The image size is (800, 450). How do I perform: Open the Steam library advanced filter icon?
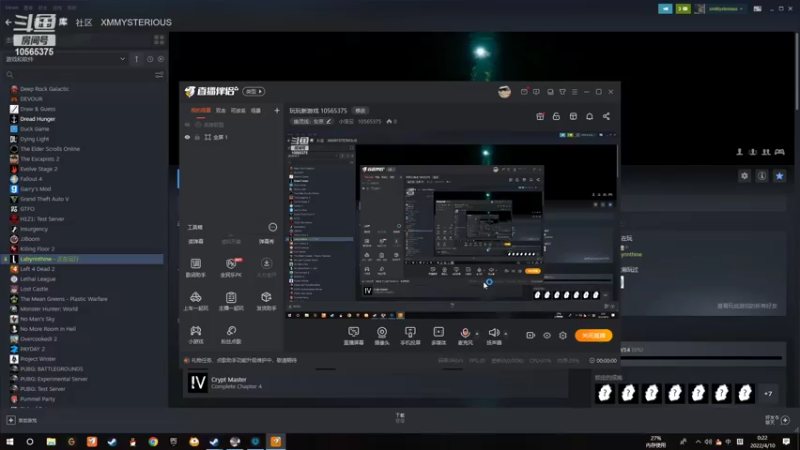(x=159, y=75)
